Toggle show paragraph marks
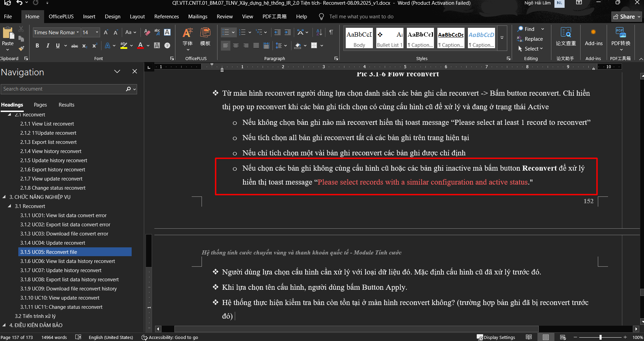Image resolution: width=644 pixels, height=341 pixels. (x=331, y=33)
